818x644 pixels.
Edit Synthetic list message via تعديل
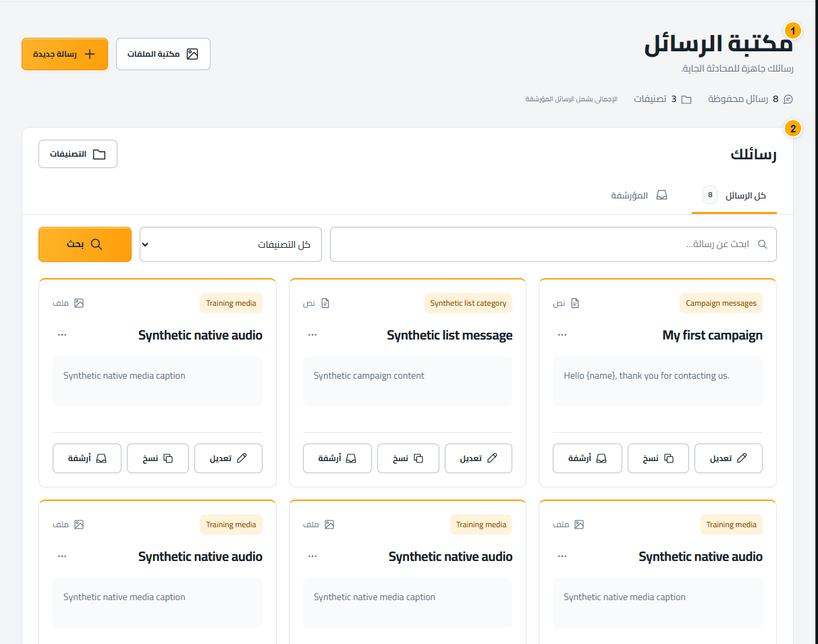coord(479,458)
